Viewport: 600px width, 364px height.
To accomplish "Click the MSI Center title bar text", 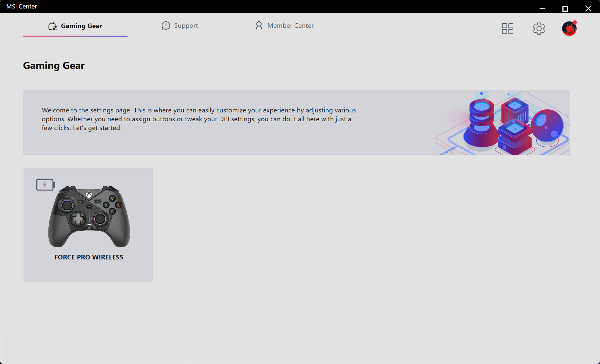I will pyautogui.click(x=22, y=7).
